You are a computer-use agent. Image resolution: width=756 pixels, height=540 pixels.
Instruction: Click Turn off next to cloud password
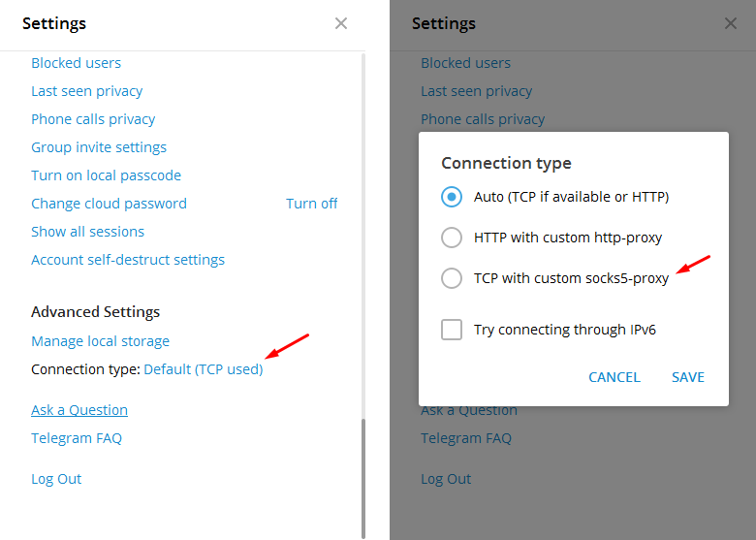click(311, 204)
